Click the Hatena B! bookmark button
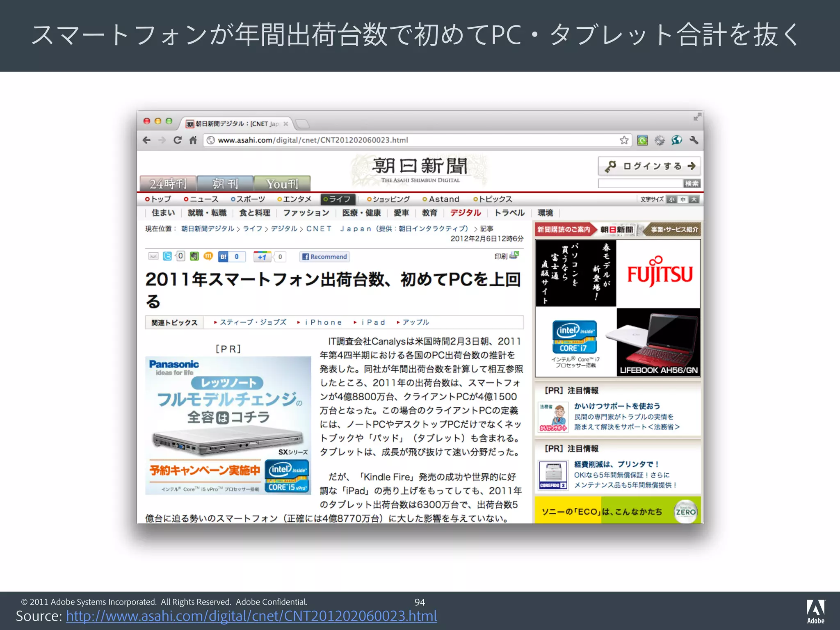This screenshot has height=630, width=840. (x=224, y=257)
